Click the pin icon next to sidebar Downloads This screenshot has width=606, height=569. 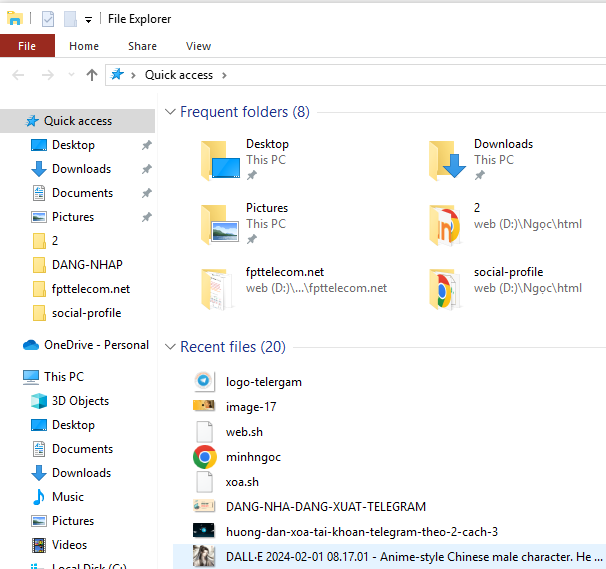(146, 169)
